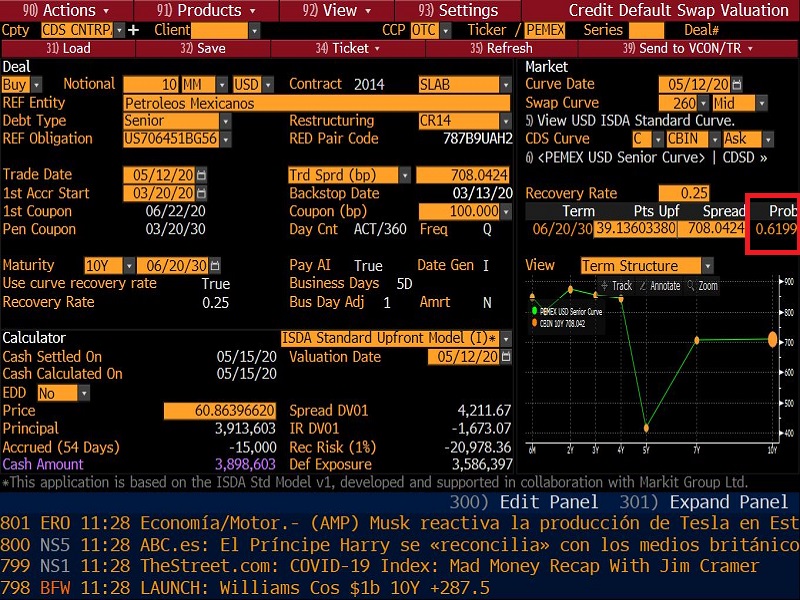Open the Settings menu

(461, 10)
